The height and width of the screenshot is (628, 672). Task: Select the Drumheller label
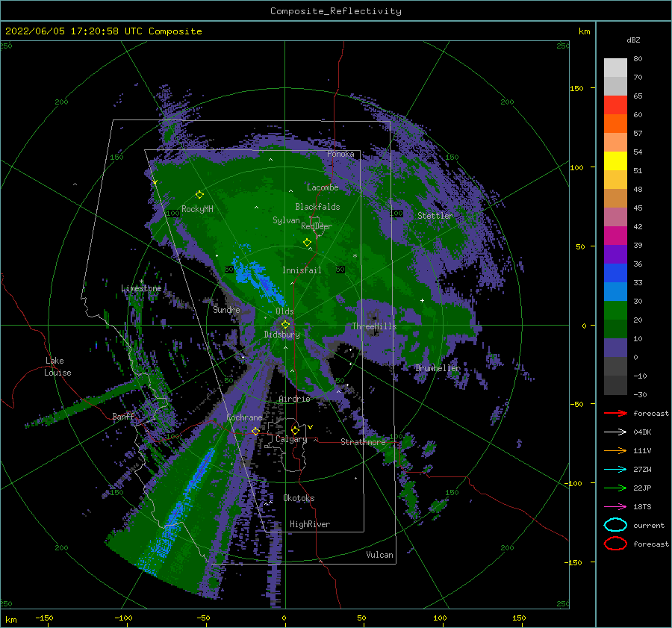coord(438,368)
